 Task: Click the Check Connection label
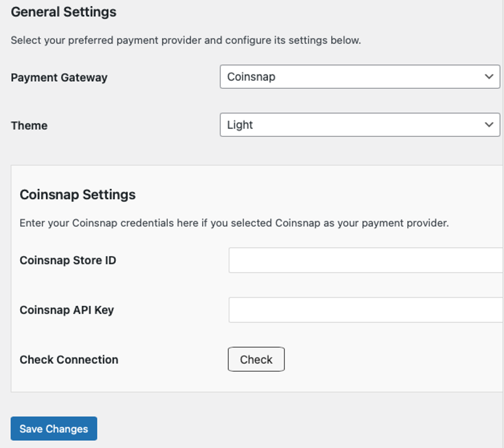68,359
